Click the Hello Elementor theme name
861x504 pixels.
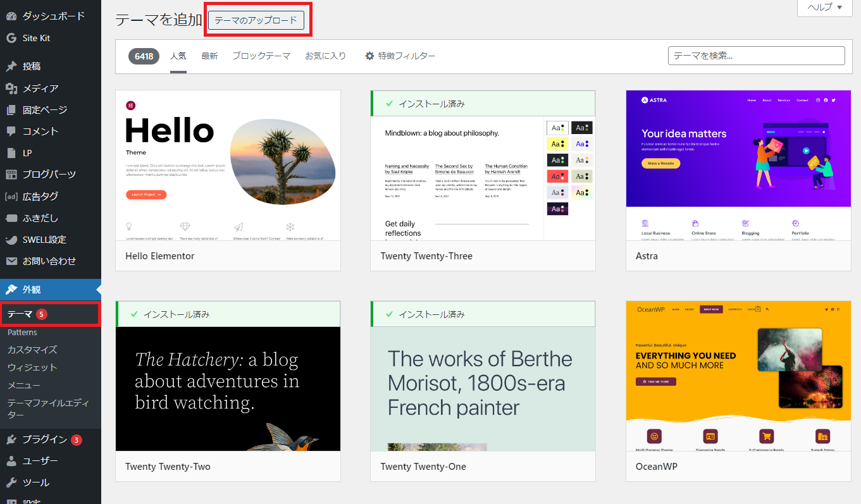click(160, 256)
